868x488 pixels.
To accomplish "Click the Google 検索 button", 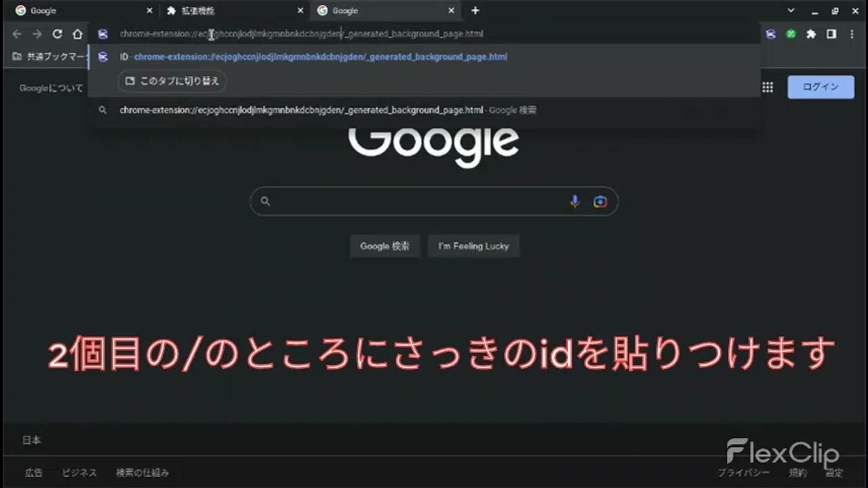I will pyautogui.click(x=384, y=246).
